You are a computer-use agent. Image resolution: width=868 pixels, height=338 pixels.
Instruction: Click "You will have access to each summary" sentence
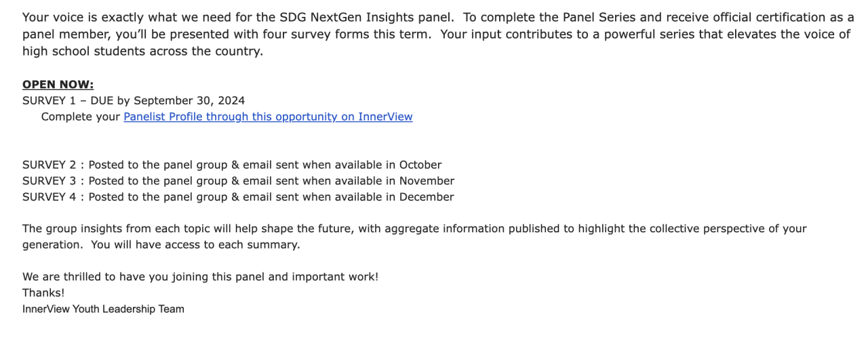[x=195, y=245]
